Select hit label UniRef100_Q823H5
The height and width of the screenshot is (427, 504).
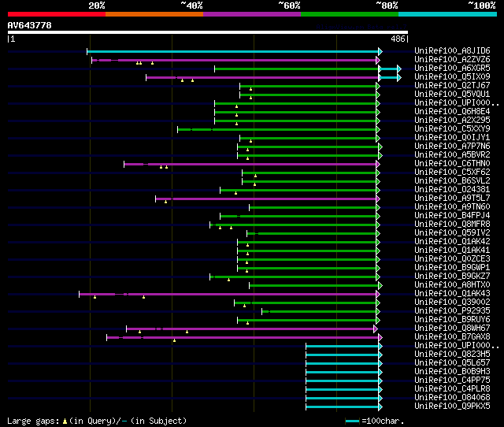[452, 355]
